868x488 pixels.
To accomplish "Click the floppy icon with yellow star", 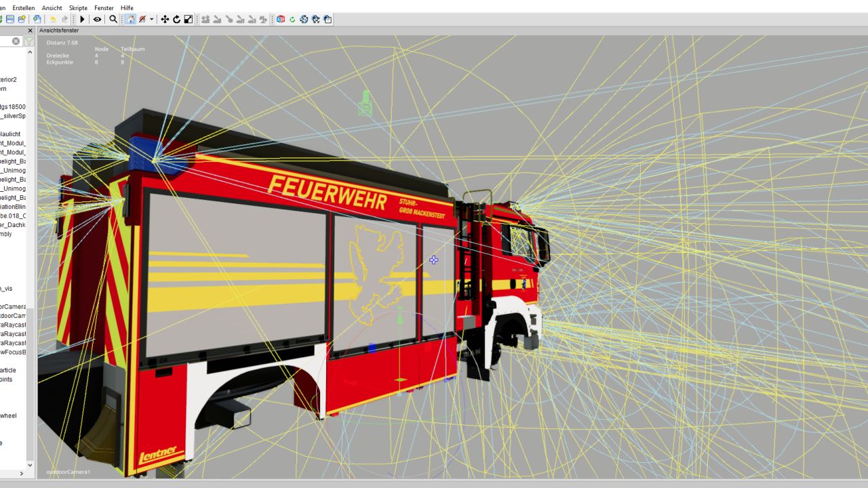I will [22, 20].
